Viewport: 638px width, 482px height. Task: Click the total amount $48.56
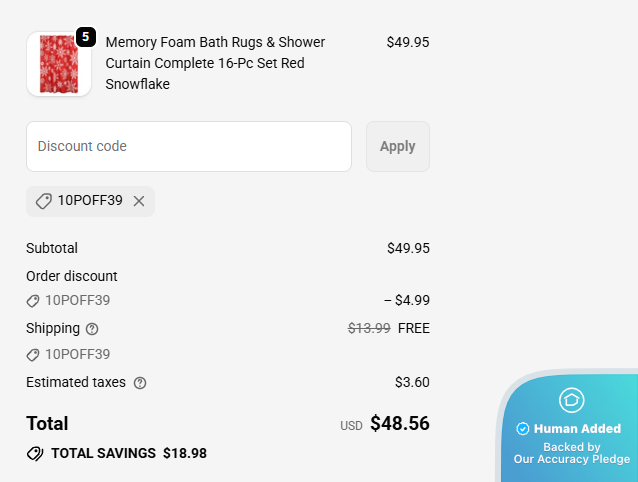(x=399, y=424)
